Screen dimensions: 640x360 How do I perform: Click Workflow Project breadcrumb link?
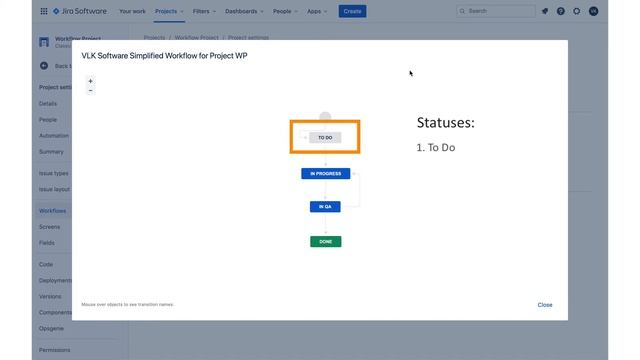(x=196, y=38)
